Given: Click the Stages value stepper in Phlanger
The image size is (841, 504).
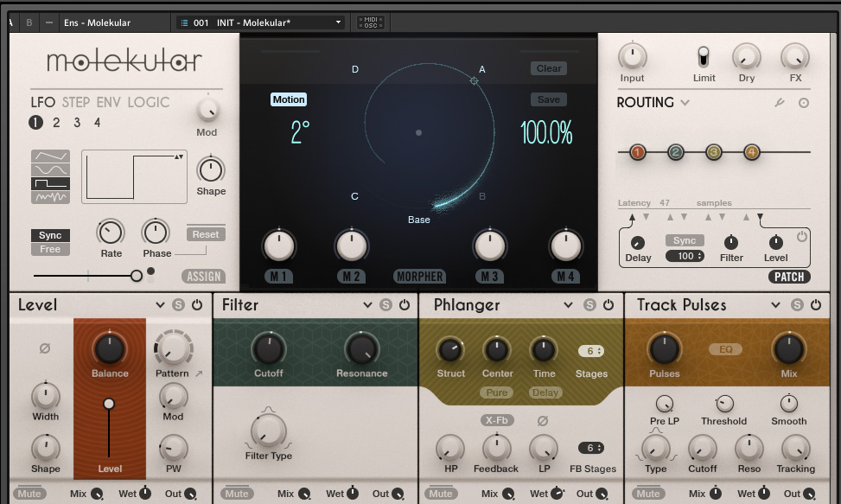Looking at the screenshot, I should 591,351.
